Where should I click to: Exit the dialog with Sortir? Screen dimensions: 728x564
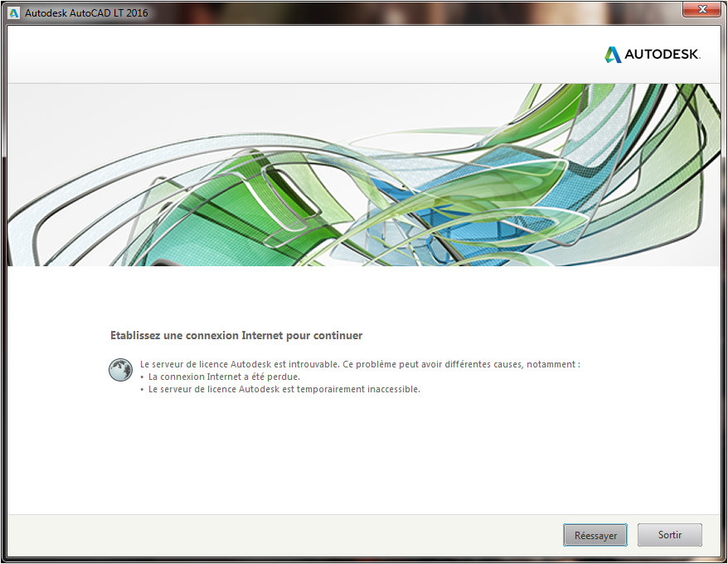669,535
